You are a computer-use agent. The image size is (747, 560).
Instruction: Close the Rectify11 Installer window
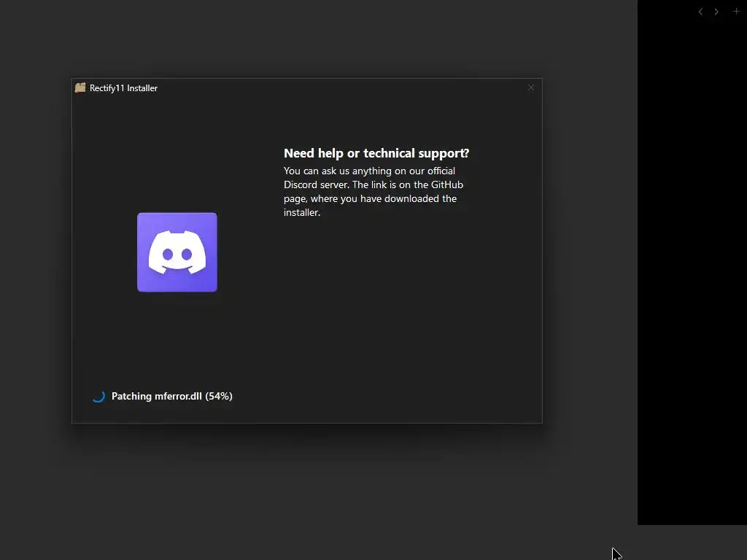coord(531,87)
